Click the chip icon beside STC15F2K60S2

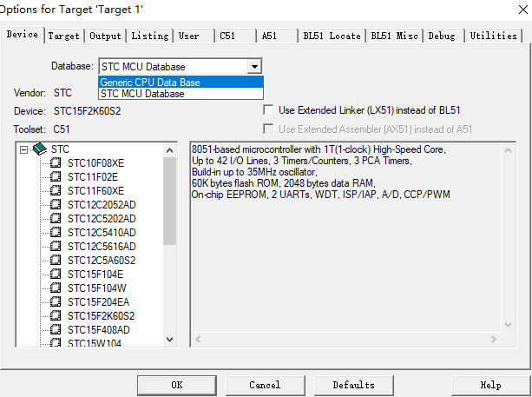pyautogui.click(x=56, y=316)
